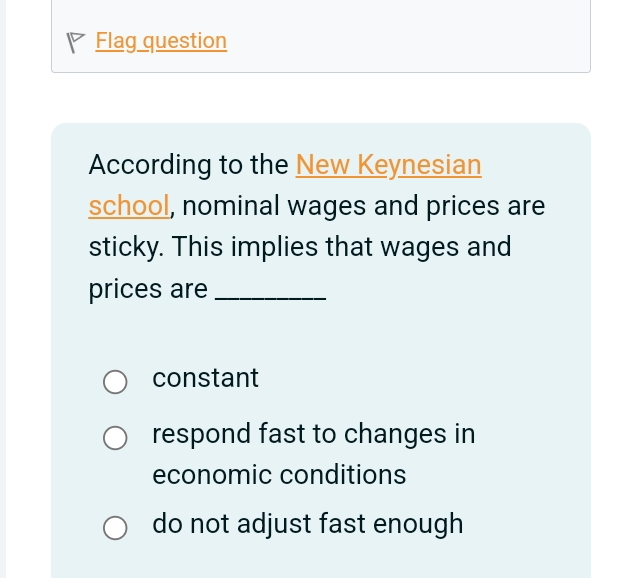Click the sticky. This implies sentence text
The width and height of the screenshot is (636, 578).
(300, 247)
